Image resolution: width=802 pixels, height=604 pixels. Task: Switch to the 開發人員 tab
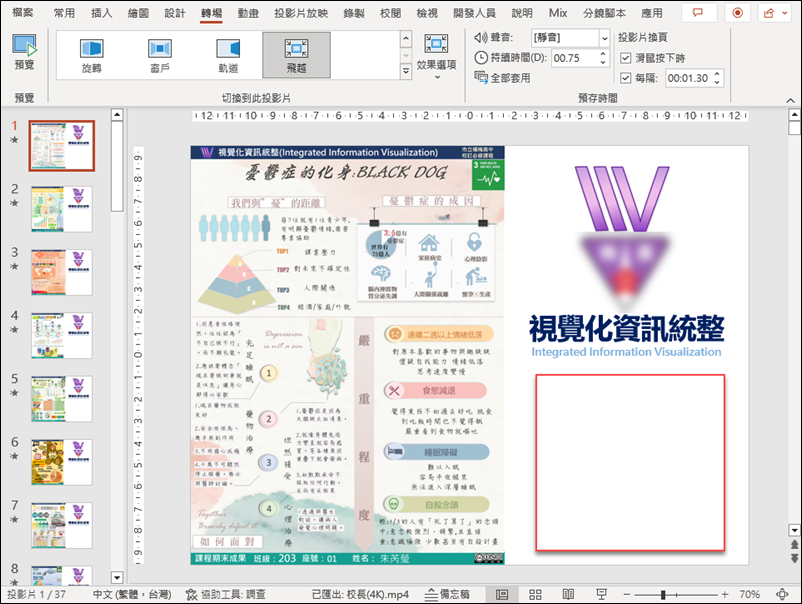tap(475, 13)
